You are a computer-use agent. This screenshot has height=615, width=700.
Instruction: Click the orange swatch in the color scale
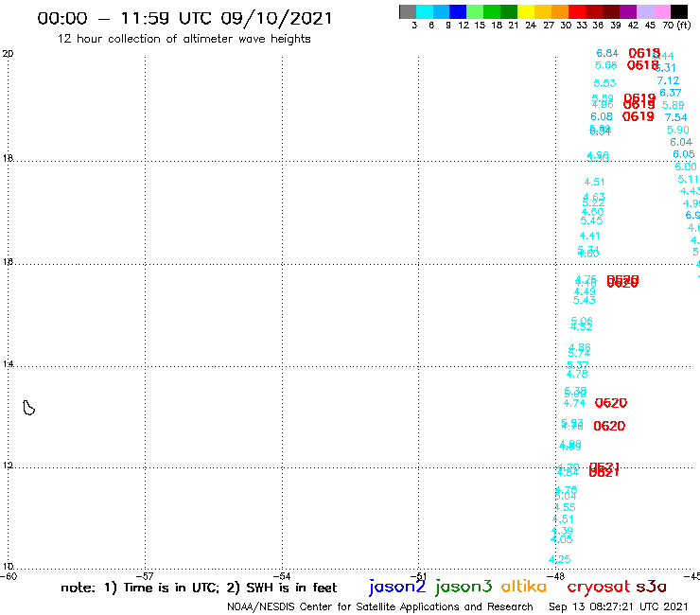pyautogui.click(x=560, y=11)
